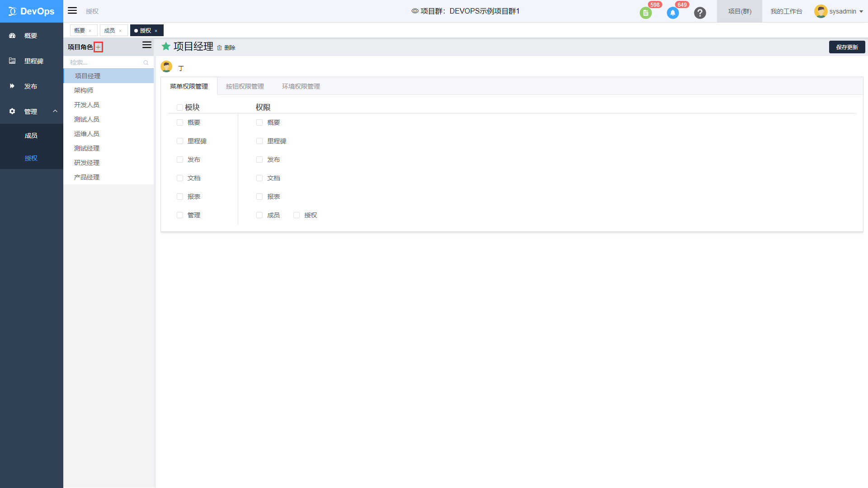The image size is (868, 488).
Task: Click the eye icon beside project group name
Action: [415, 11]
